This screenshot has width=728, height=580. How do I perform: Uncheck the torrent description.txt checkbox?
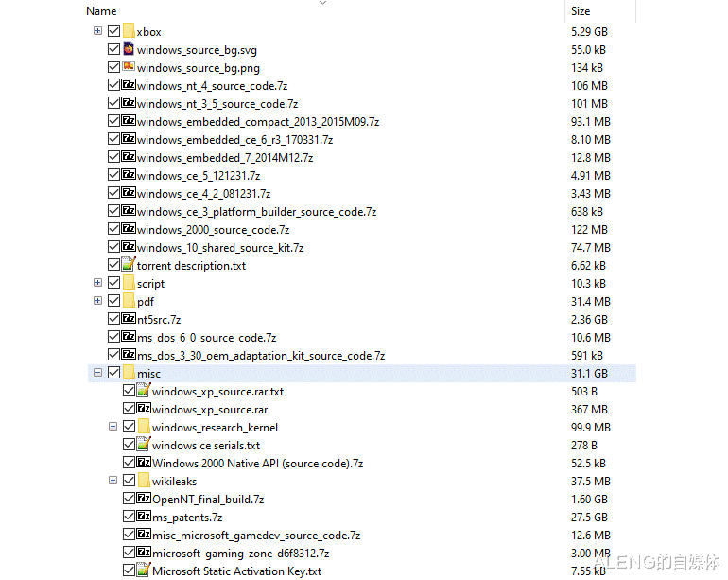[113, 265]
